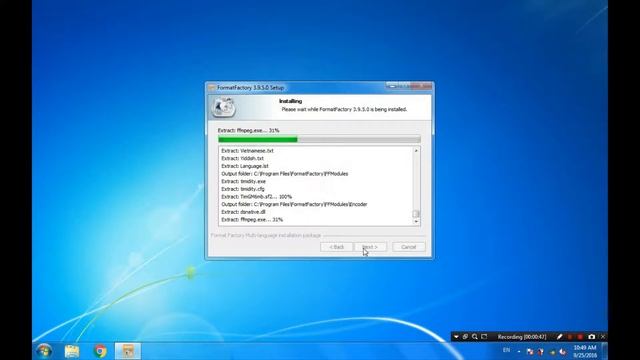Screen dimensions: 640x360
Task: Select log line 'Extract: timidity.cfg'
Action: click(x=243, y=189)
